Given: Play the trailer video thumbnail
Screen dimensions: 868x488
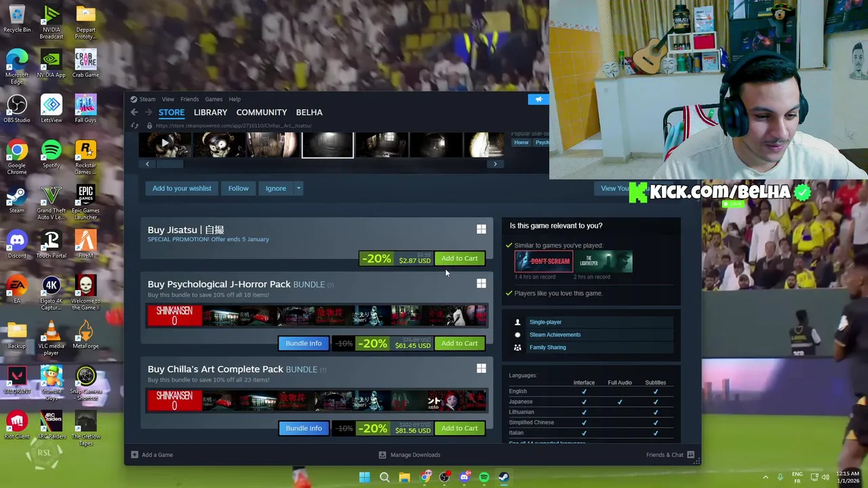Looking at the screenshot, I should [x=165, y=144].
